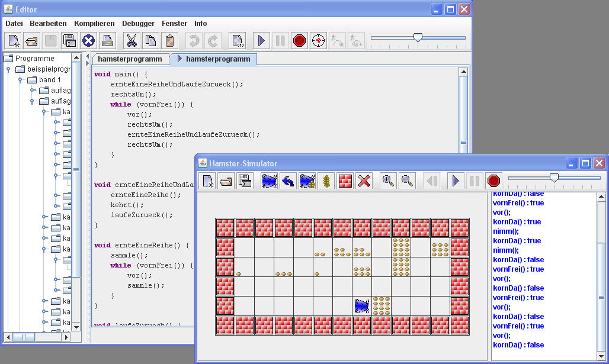Select the brick wall placement tool

[345, 181]
